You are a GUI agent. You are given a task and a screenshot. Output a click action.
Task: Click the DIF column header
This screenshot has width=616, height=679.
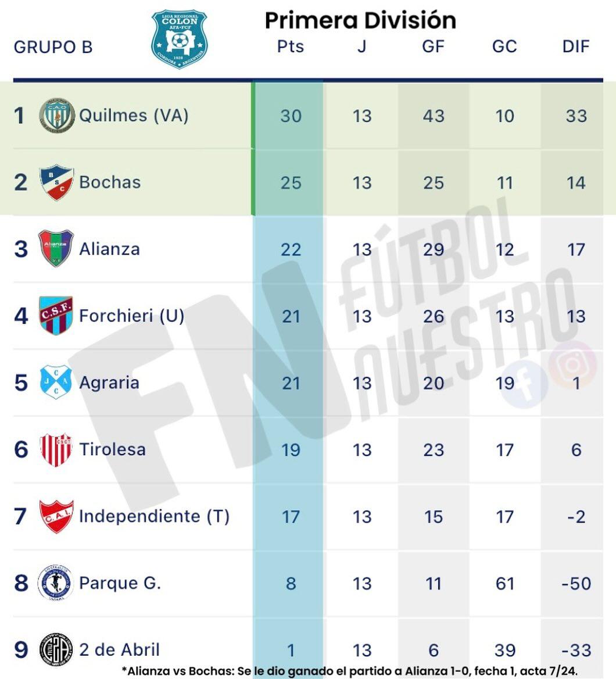[x=575, y=47]
